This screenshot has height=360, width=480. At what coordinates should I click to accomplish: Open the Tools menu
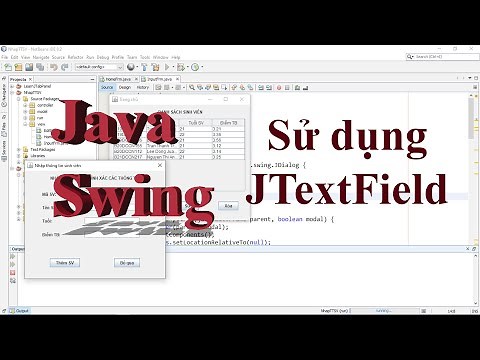tap(145, 57)
